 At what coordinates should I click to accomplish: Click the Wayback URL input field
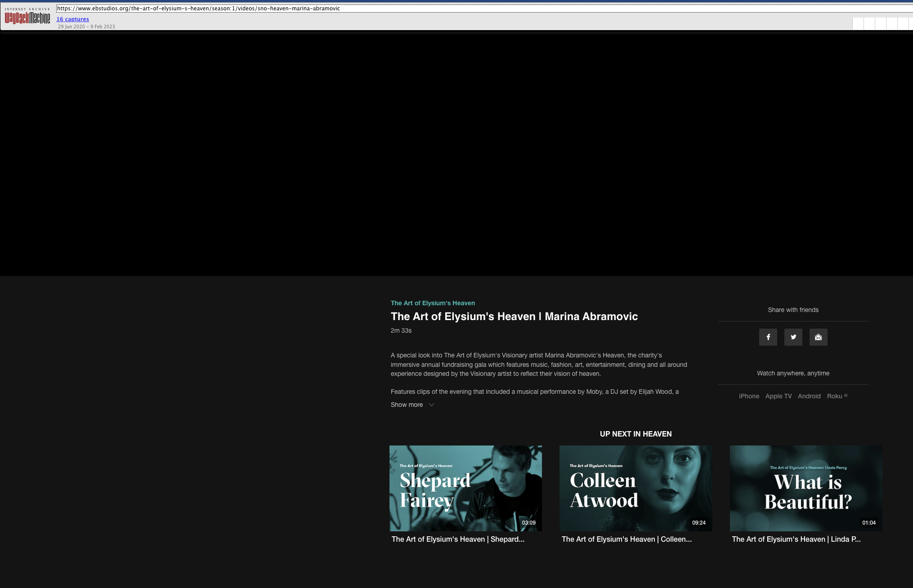tap(484, 8)
